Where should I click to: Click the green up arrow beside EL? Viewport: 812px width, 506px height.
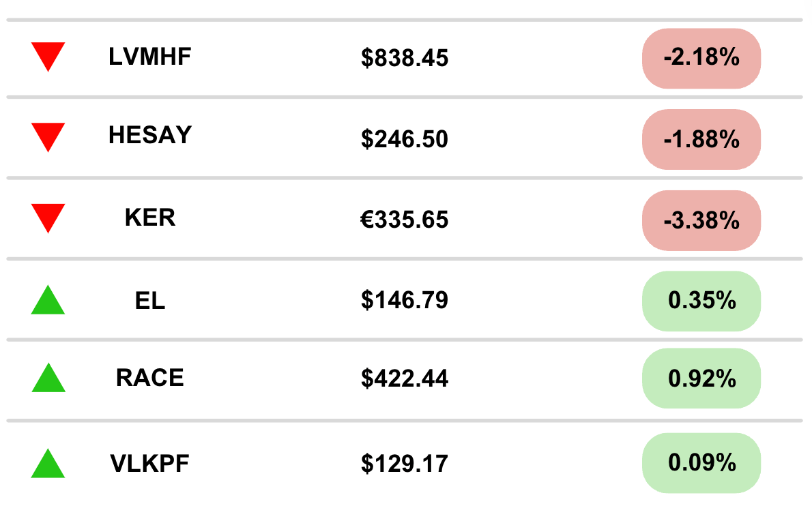[48, 302]
